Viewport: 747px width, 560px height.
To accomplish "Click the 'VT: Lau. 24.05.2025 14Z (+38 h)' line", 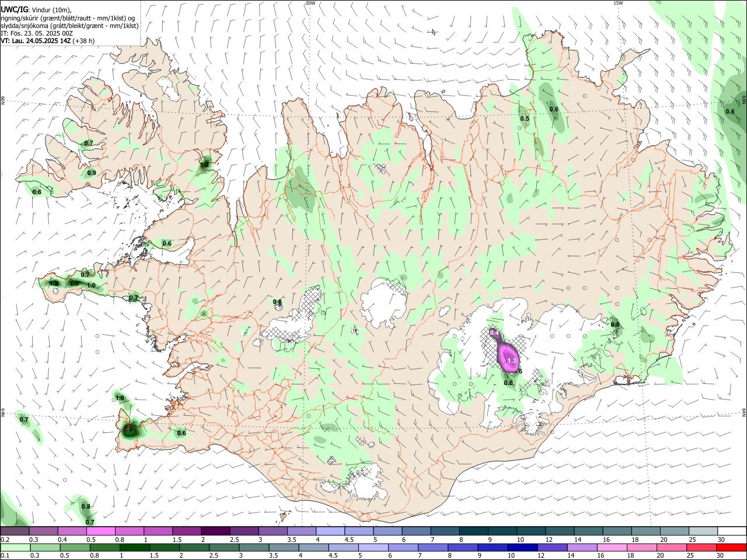I will point(47,41).
